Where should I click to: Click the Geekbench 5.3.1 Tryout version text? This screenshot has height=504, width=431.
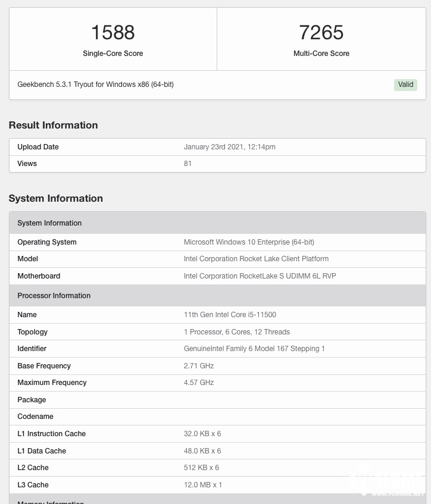click(x=95, y=84)
